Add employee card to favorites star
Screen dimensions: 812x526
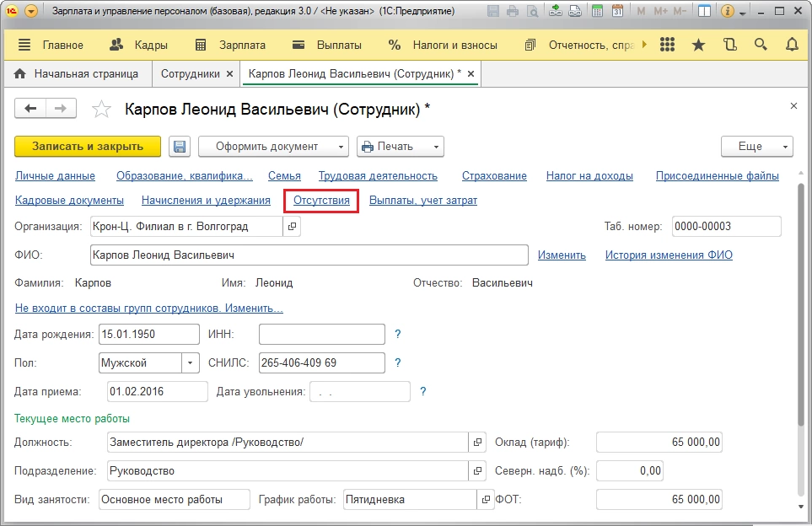coord(101,109)
